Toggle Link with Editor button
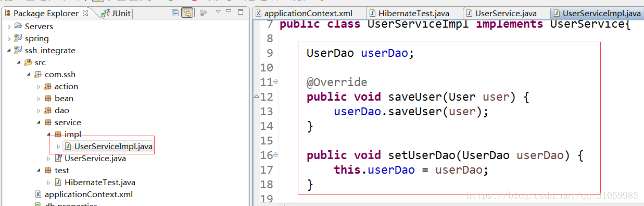The height and width of the screenshot is (206, 644). pyautogui.click(x=187, y=13)
